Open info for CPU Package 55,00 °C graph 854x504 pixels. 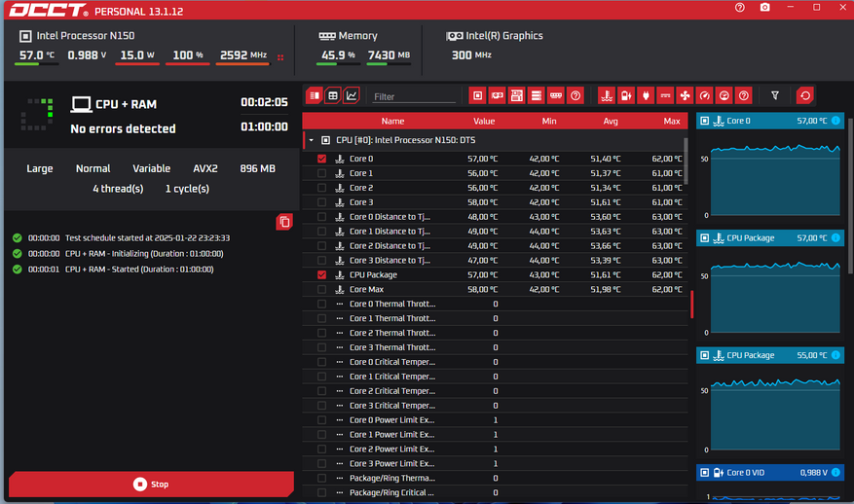coord(835,355)
